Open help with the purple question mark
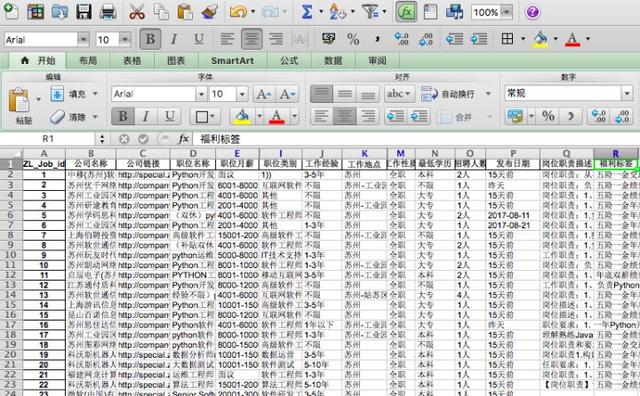Viewport: 640px width, 396px height. (532, 12)
